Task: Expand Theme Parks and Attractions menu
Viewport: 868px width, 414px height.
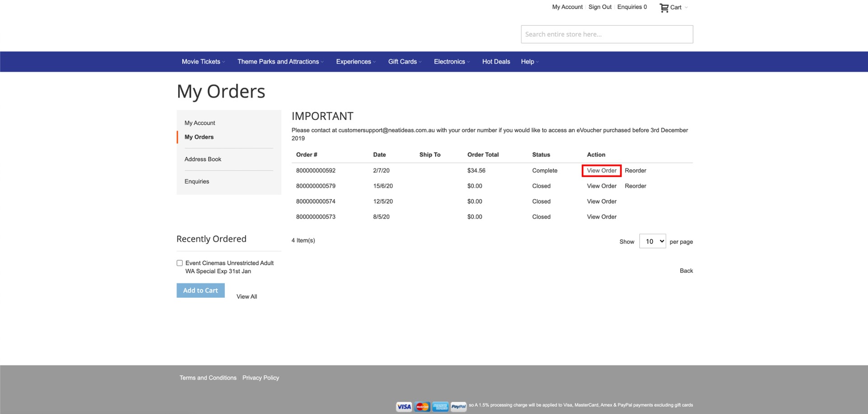Action: click(280, 62)
